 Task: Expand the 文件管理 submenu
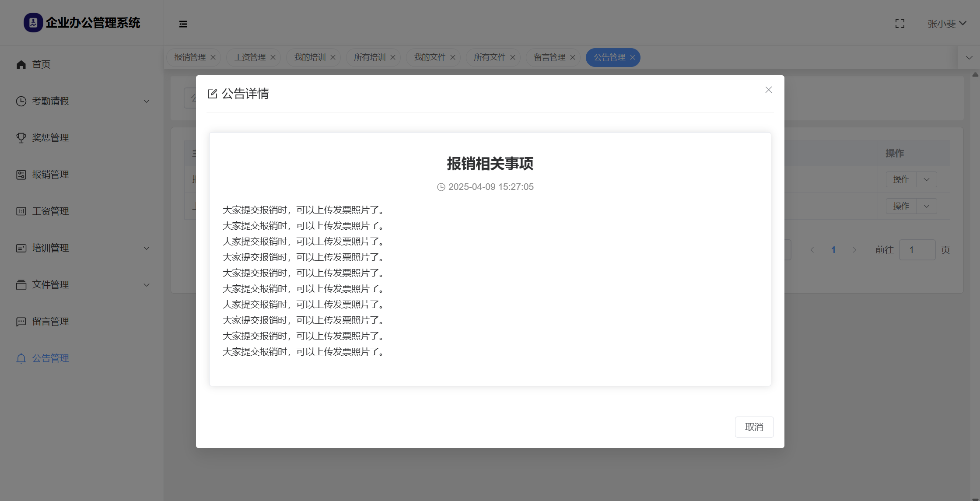coord(147,285)
